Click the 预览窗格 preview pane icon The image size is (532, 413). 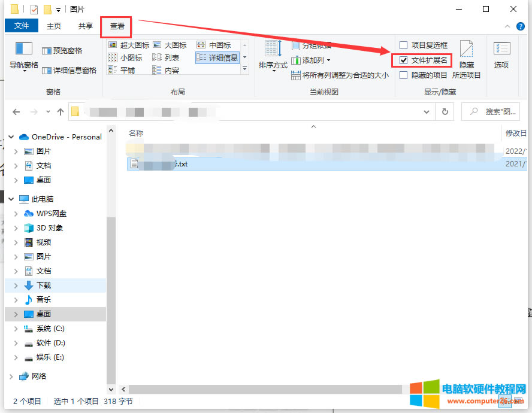[x=47, y=51]
